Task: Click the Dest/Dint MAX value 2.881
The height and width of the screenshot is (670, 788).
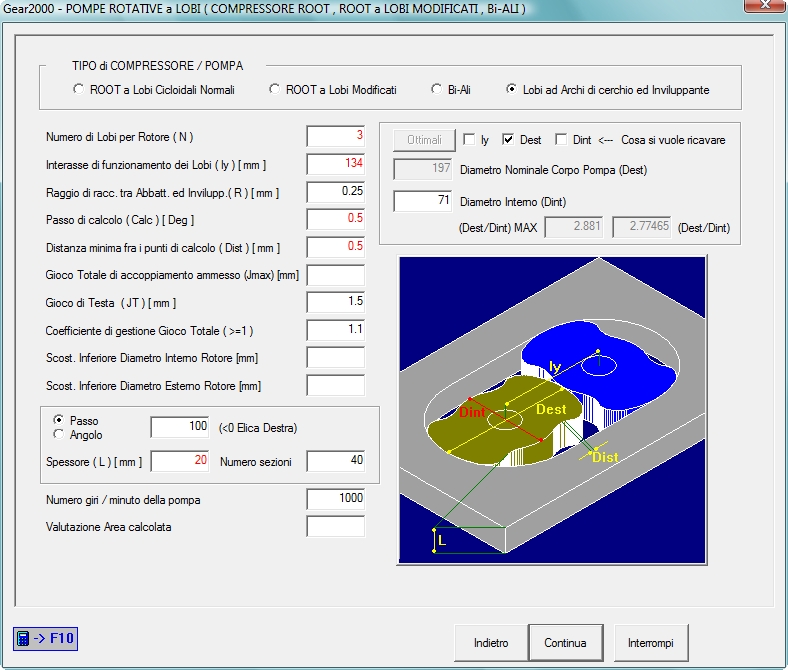Action: (x=574, y=227)
